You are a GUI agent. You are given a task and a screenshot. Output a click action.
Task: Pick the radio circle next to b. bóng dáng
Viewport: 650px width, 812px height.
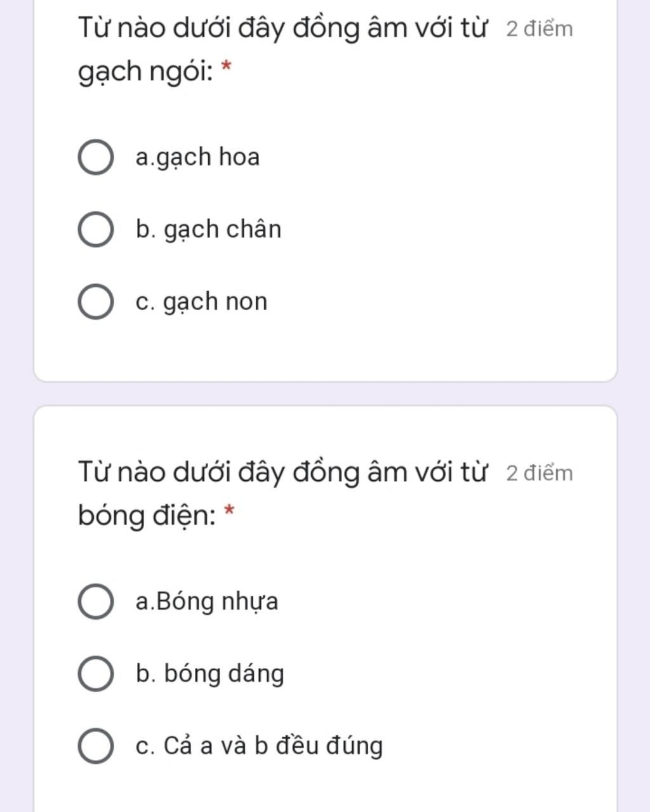point(96,673)
